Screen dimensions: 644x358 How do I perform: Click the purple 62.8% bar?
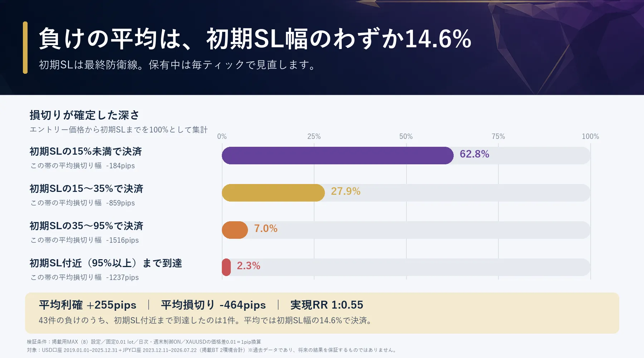(338, 155)
